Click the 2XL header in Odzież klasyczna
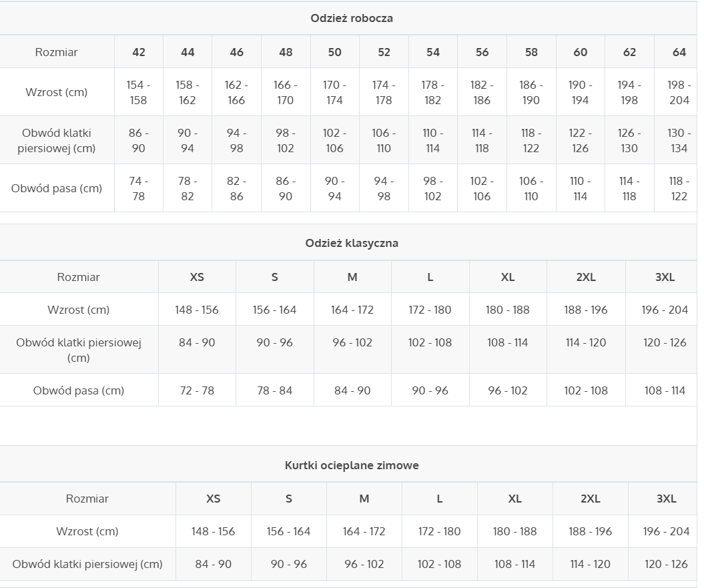 coord(586,277)
